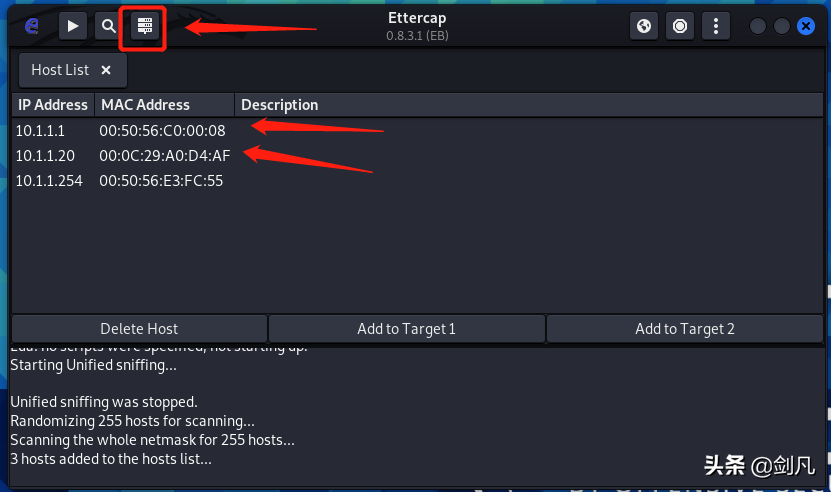831x492 pixels.
Task: Switch to the Host List tab
Action: click(60, 70)
